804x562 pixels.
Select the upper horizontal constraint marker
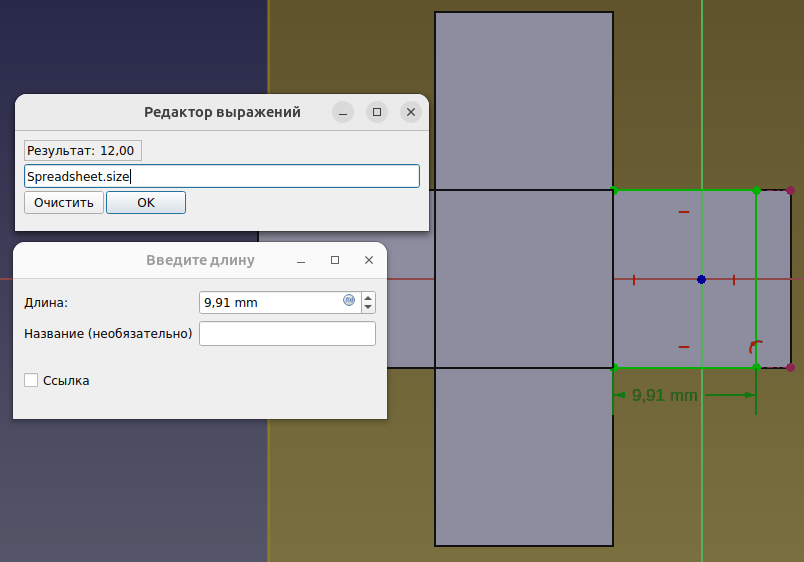coord(684,212)
